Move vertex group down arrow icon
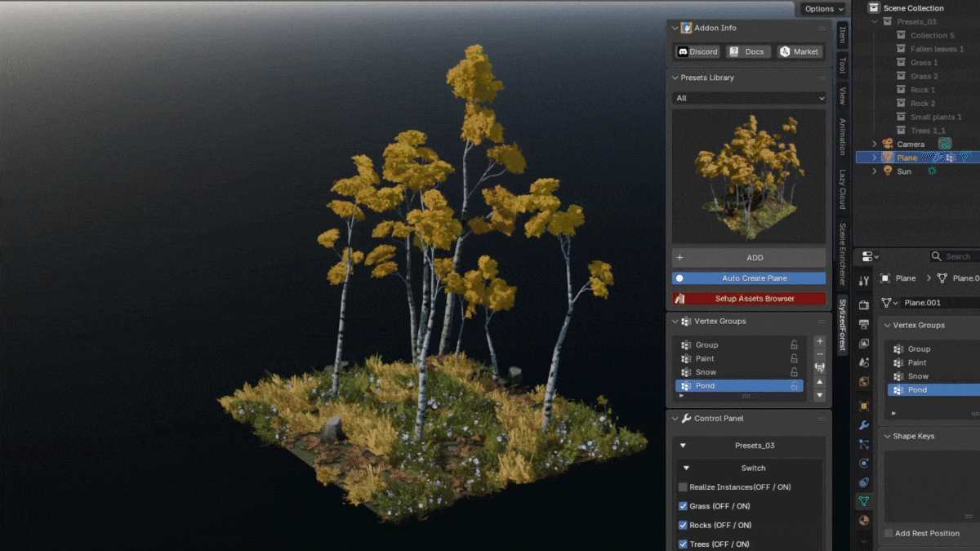The height and width of the screenshot is (551, 980). coord(820,395)
